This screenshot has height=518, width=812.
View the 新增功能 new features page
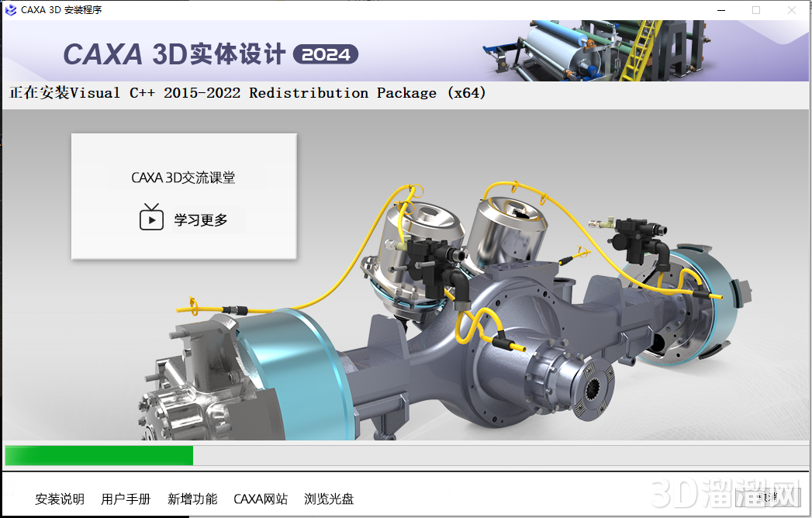pos(192,499)
